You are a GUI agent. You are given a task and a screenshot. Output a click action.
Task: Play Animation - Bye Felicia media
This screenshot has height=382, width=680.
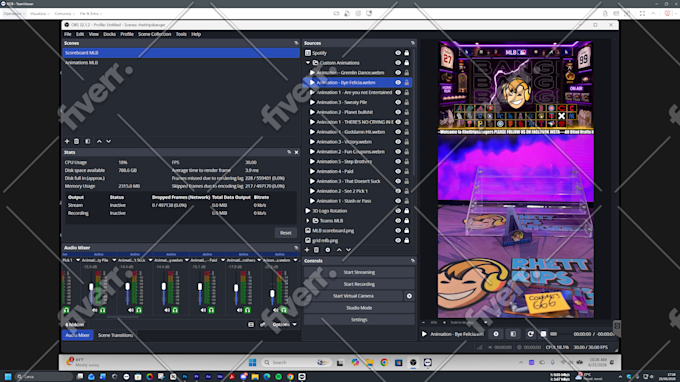tap(424, 334)
